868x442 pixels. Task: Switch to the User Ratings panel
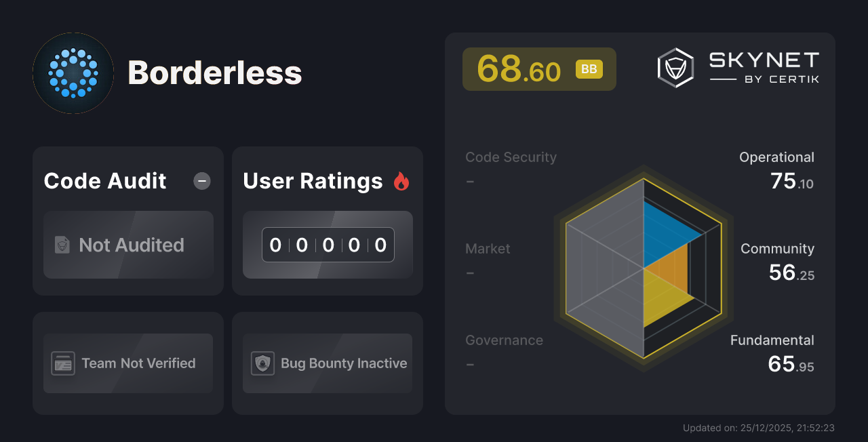312,180
